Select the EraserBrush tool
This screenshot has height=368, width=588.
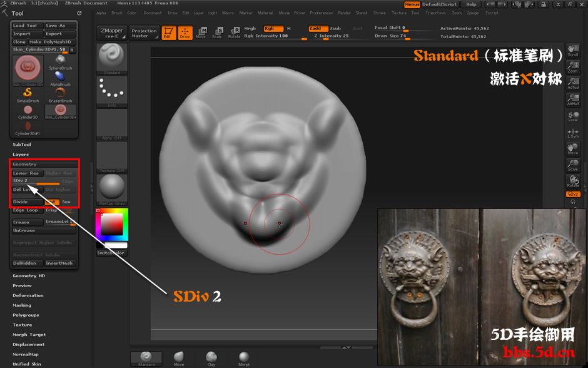tap(61, 95)
